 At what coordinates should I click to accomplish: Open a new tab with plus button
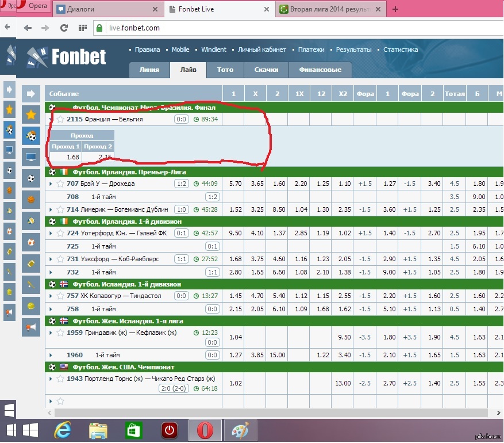(395, 9)
